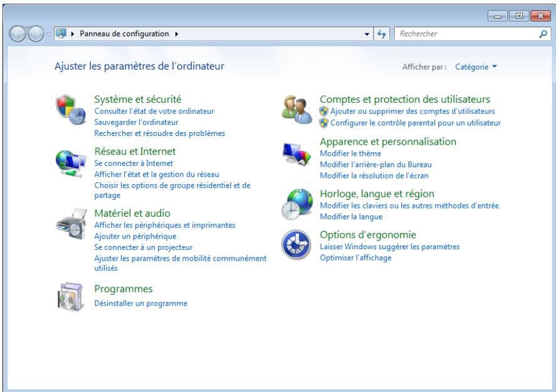Click the Horloge, langue et région globe clock icon

click(x=297, y=204)
